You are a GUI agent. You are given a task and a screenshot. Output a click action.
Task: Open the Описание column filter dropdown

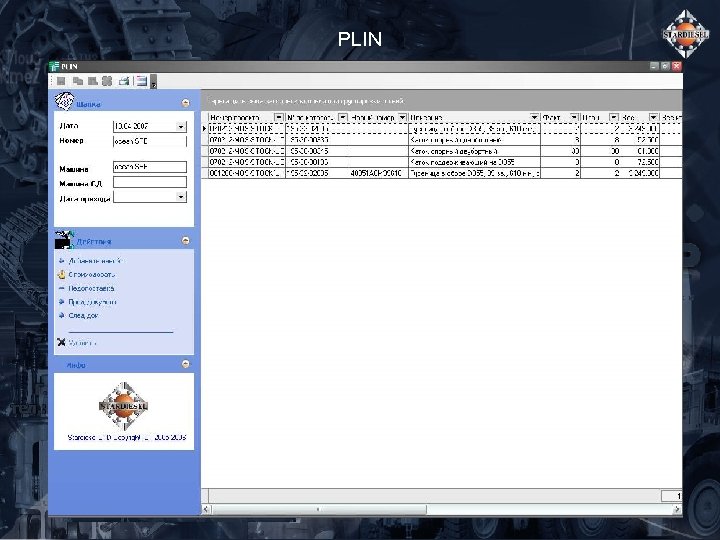point(534,118)
